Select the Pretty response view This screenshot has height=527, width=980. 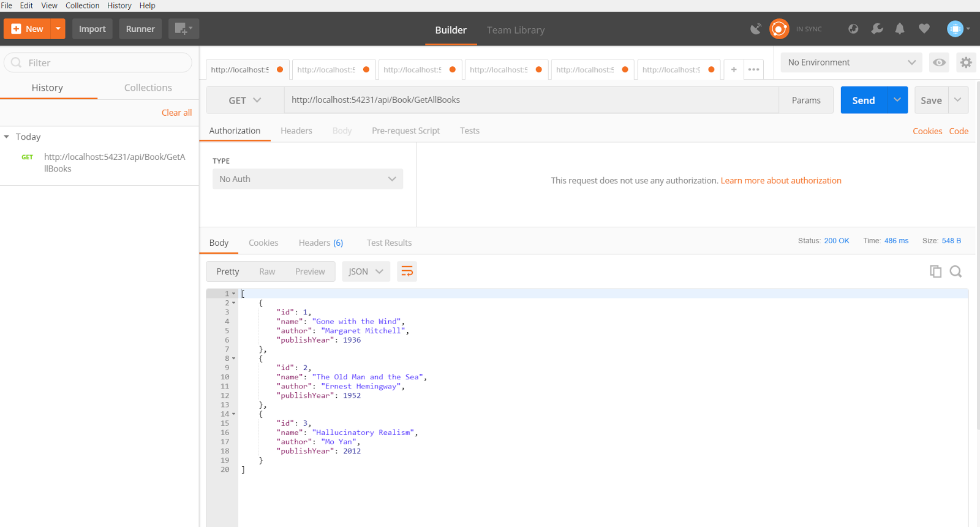point(228,271)
